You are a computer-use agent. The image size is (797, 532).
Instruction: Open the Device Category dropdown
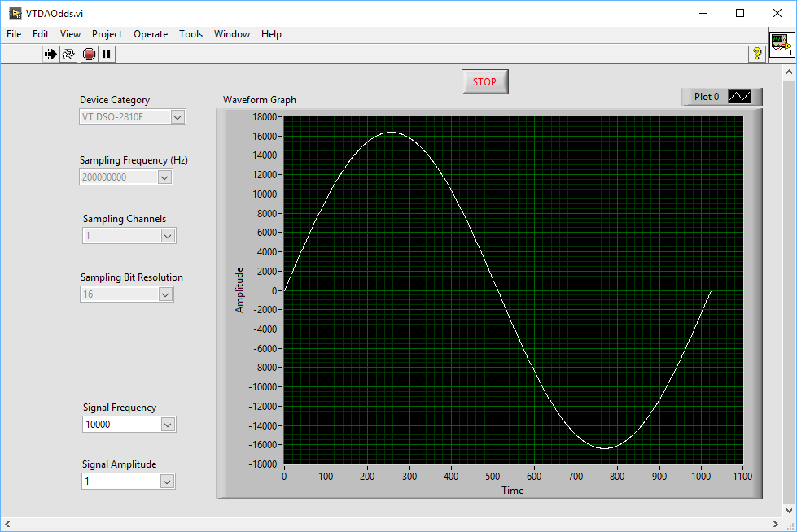(178, 116)
